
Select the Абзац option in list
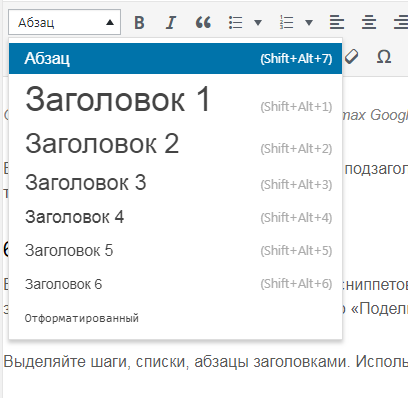[175, 58]
